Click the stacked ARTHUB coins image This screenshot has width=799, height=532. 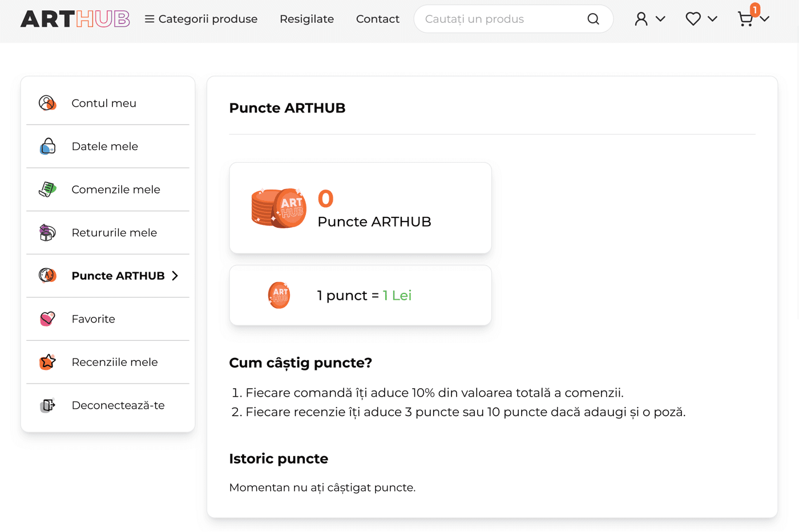(x=279, y=208)
